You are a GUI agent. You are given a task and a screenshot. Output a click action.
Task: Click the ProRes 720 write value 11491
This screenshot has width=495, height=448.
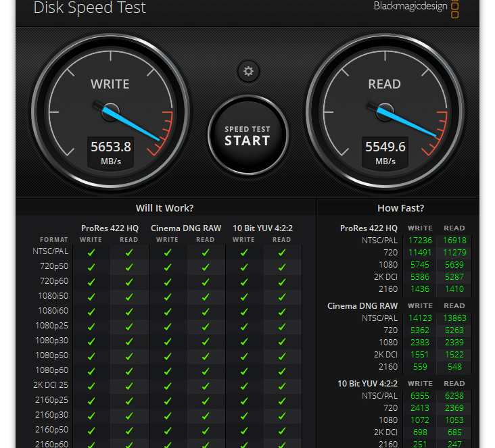420,253
